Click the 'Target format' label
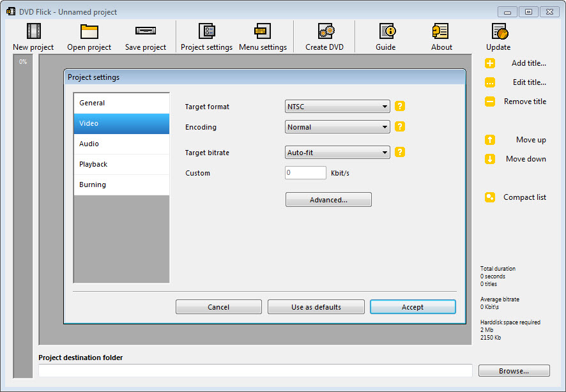This screenshot has width=566, height=392. coord(207,107)
